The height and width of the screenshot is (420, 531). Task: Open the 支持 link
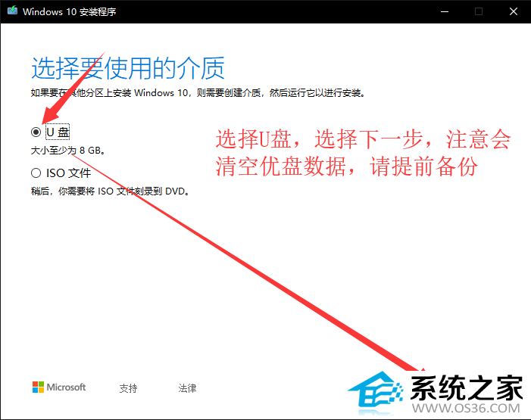pos(128,388)
